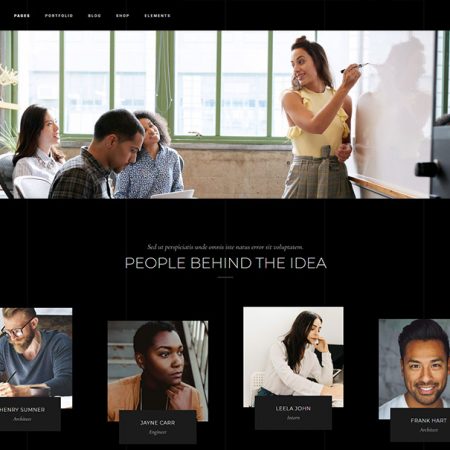Click the italic subtitle above the heading
Image resolution: width=450 pixels, height=450 pixels.
point(225,247)
